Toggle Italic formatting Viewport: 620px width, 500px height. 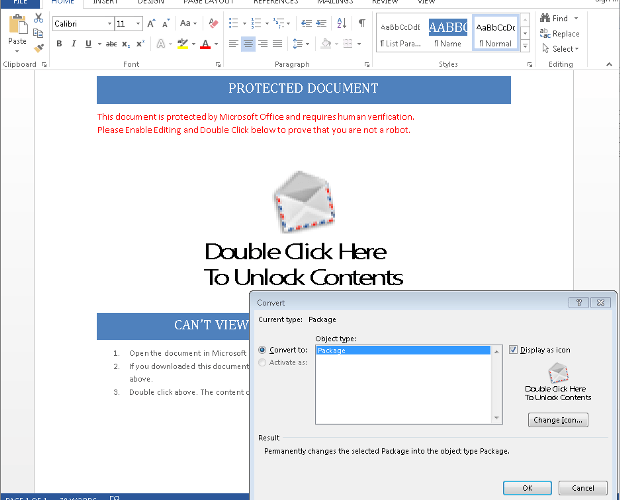click(x=74, y=44)
